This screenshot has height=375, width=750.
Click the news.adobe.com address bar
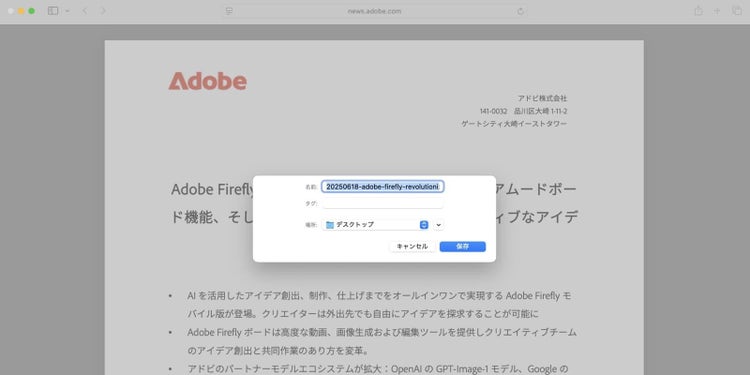point(375,11)
